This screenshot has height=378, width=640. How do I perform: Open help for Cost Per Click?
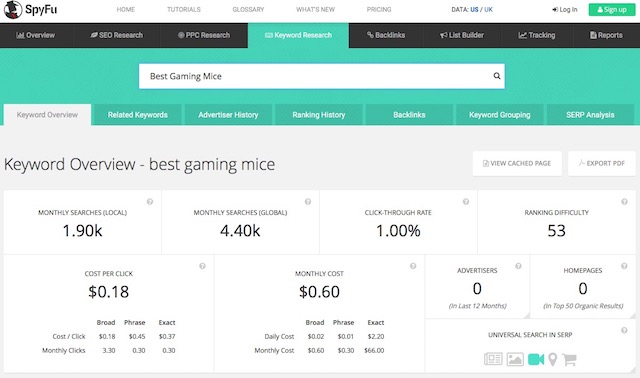pos(202,266)
